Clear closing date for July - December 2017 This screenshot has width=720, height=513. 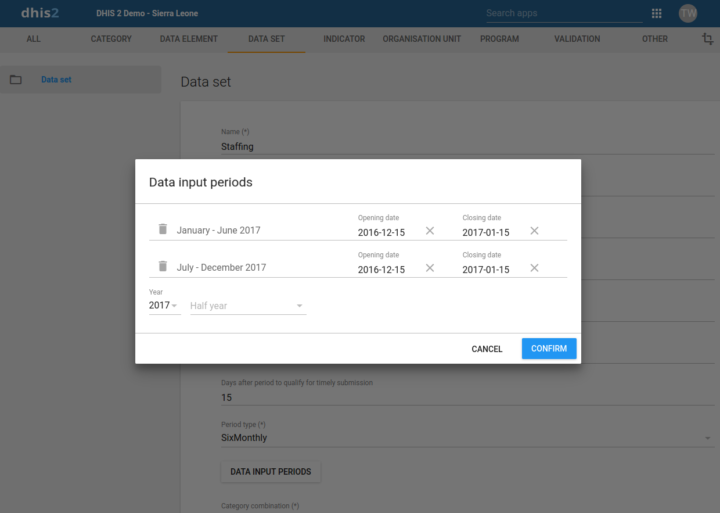coord(534,268)
